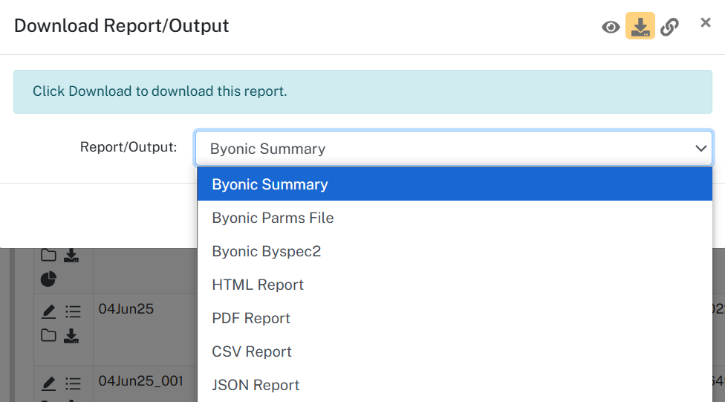Select Byonic Parms File option

tap(455, 218)
